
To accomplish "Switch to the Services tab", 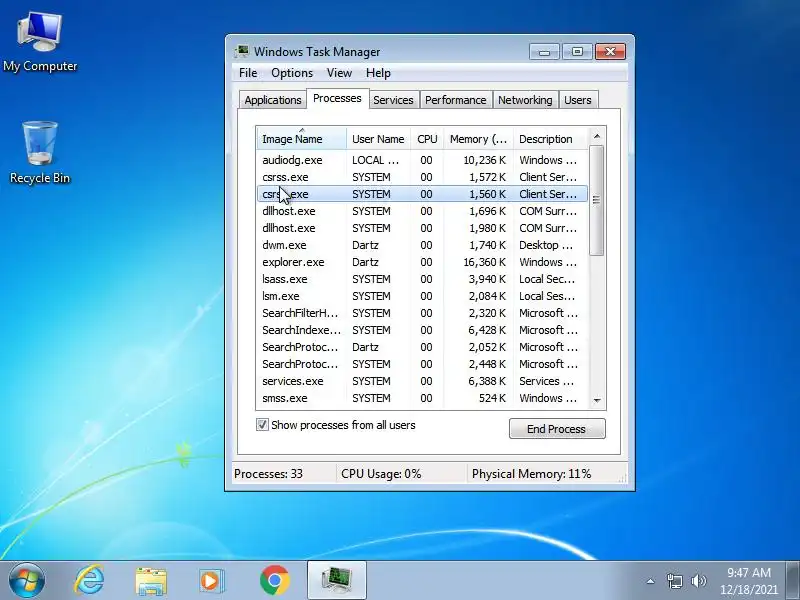I will pos(393,100).
